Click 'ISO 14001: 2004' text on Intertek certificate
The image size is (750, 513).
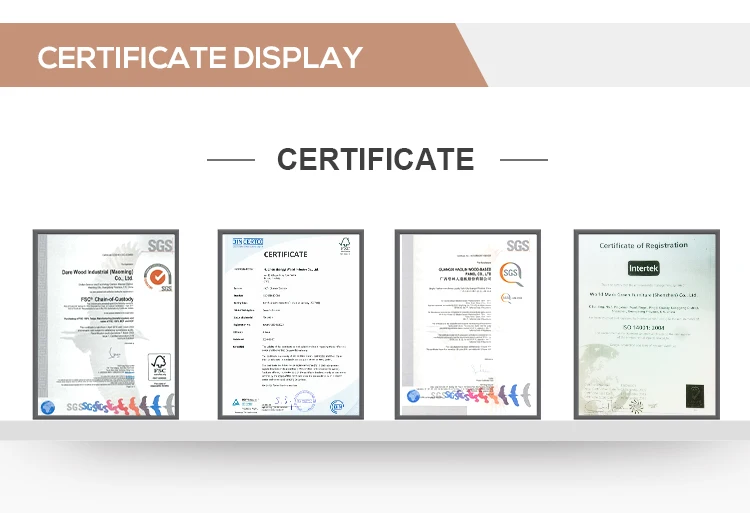pos(643,327)
